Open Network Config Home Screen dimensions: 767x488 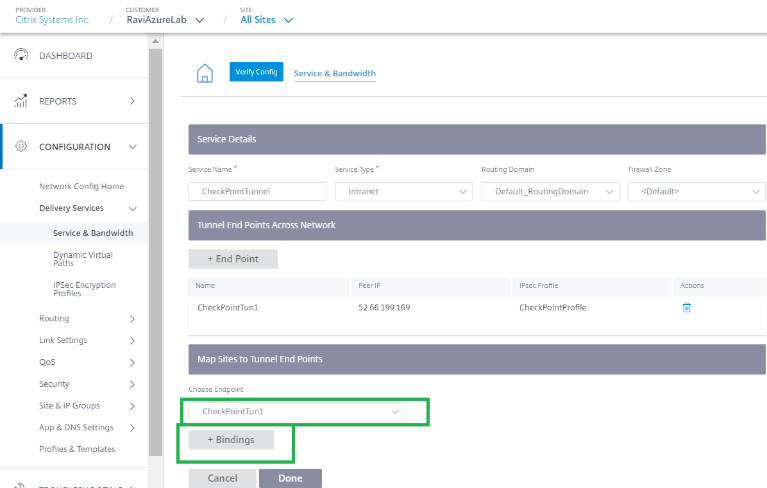82,186
